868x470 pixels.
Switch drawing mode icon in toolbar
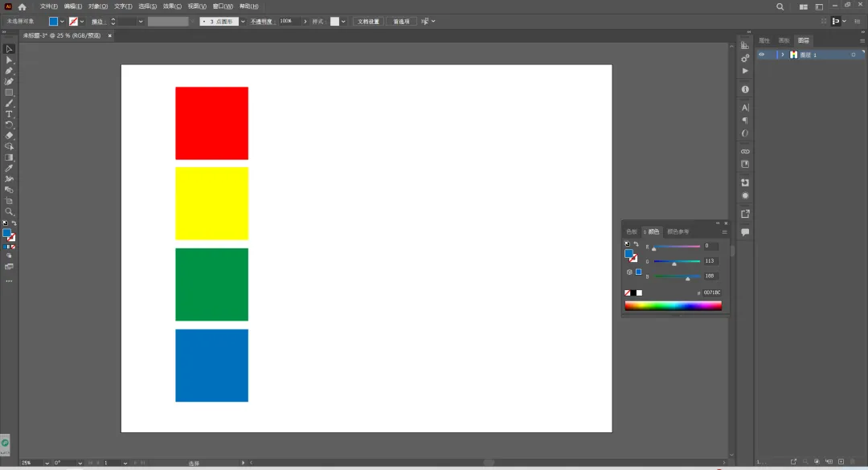pyautogui.click(x=9, y=256)
